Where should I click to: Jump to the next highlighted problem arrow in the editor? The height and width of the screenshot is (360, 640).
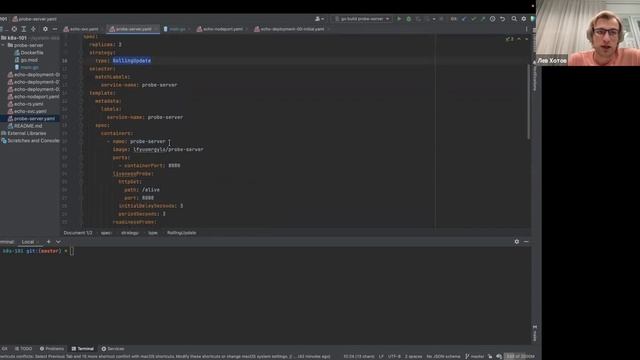[x=527, y=39]
